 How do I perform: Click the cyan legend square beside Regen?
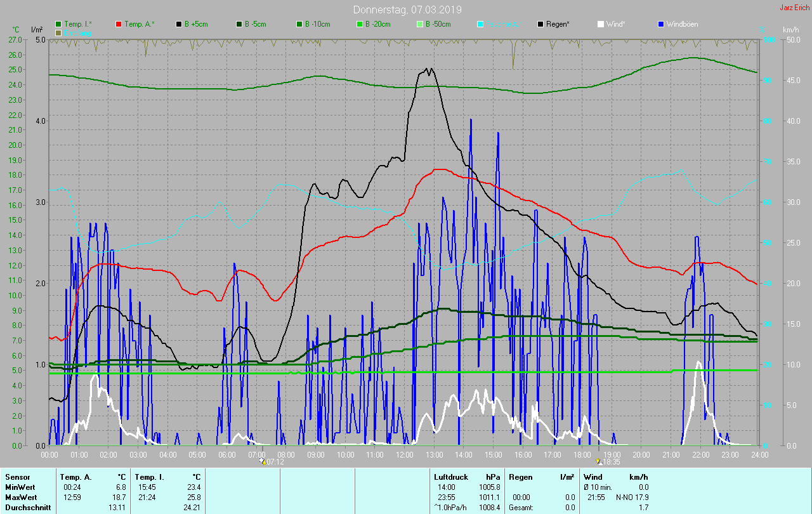pyautogui.click(x=480, y=24)
